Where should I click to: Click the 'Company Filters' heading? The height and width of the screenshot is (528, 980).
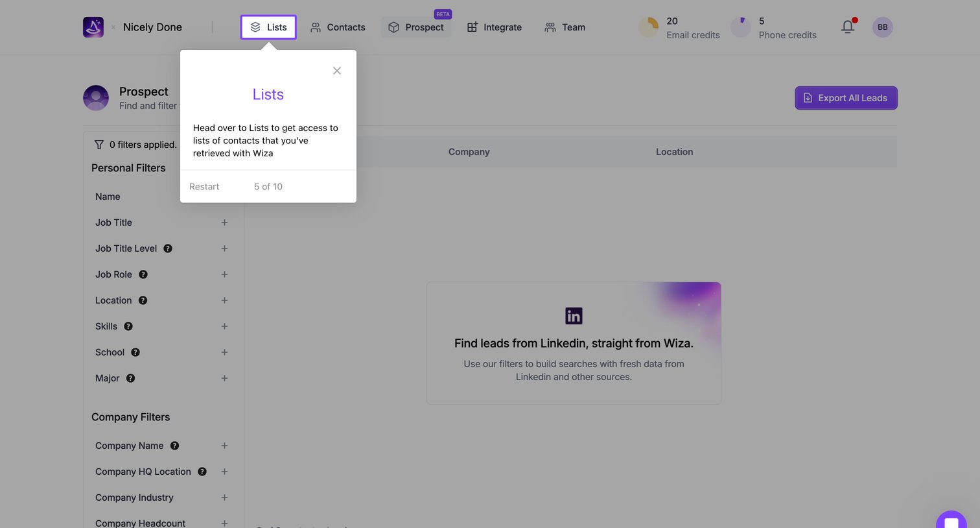pyautogui.click(x=131, y=417)
